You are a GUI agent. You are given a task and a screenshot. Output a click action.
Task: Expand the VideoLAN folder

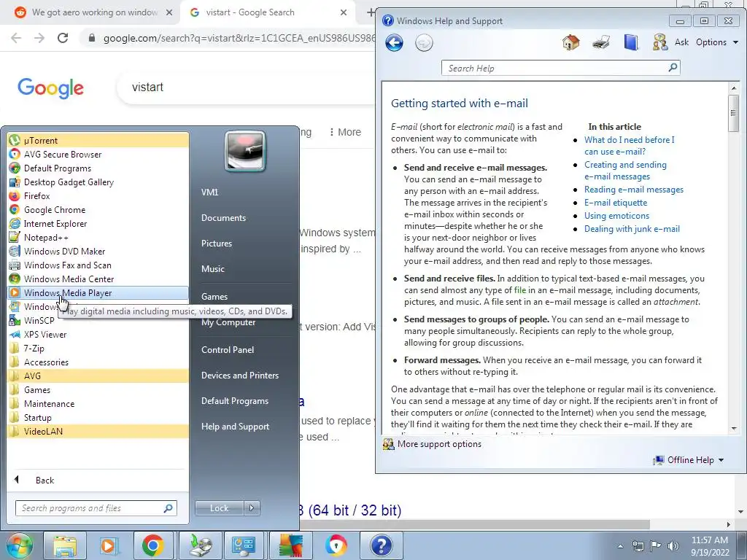click(x=98, y=431)
